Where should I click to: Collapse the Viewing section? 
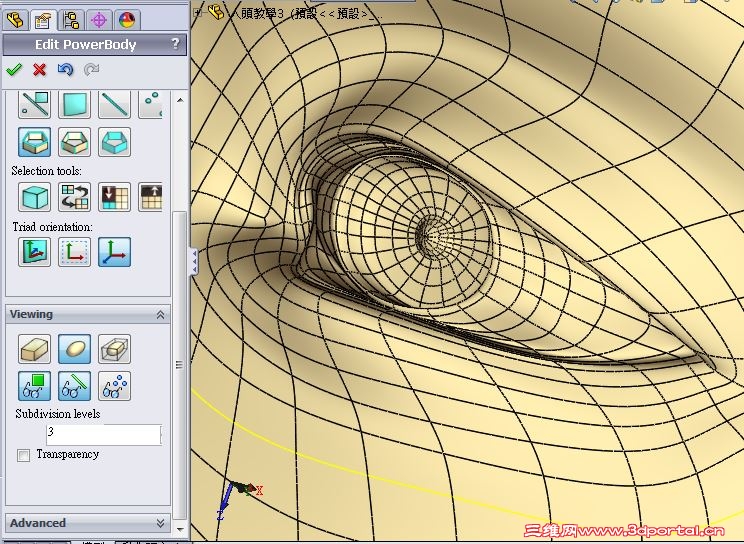click(160, 314)
